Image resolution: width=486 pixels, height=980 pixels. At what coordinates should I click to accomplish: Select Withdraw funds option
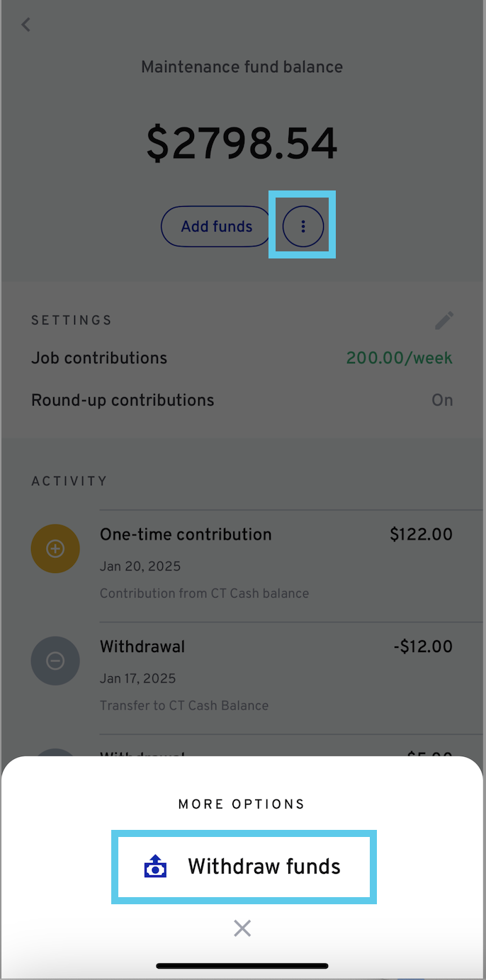click(x=244, y=867)
